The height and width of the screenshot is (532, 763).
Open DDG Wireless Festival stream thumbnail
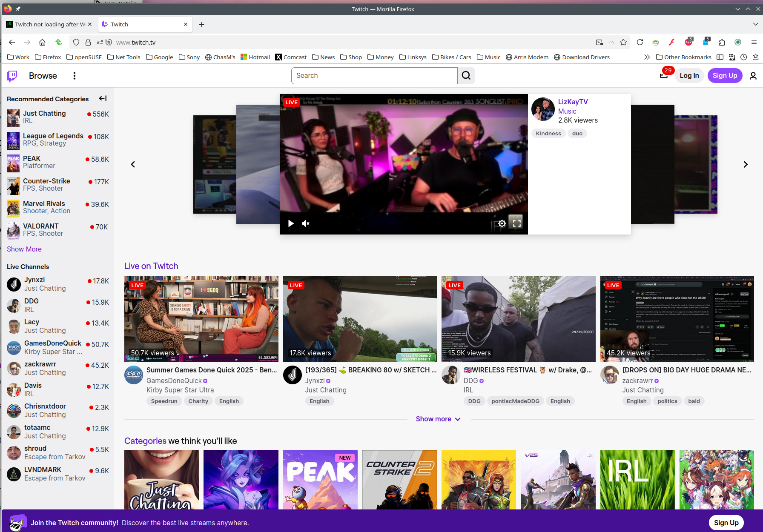pyautogui.click(x=519, y=319)
